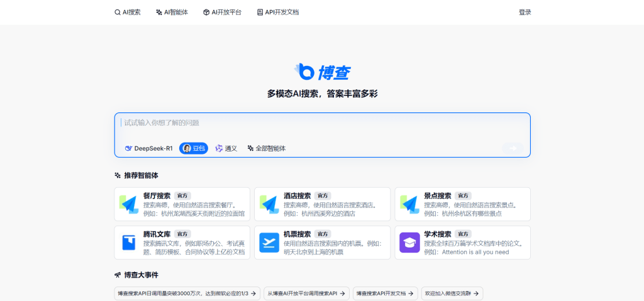Open 从博查AI开放平台调用搜索API link

(x=306, y=293)
